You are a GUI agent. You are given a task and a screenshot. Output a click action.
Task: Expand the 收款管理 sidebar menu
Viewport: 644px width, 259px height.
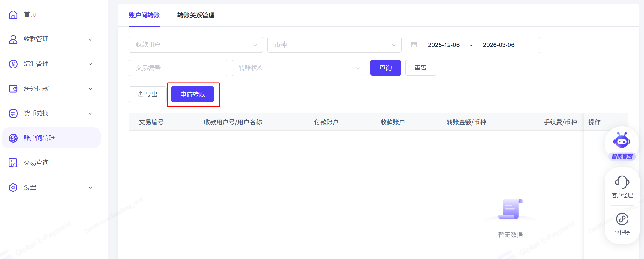point(91,39)
